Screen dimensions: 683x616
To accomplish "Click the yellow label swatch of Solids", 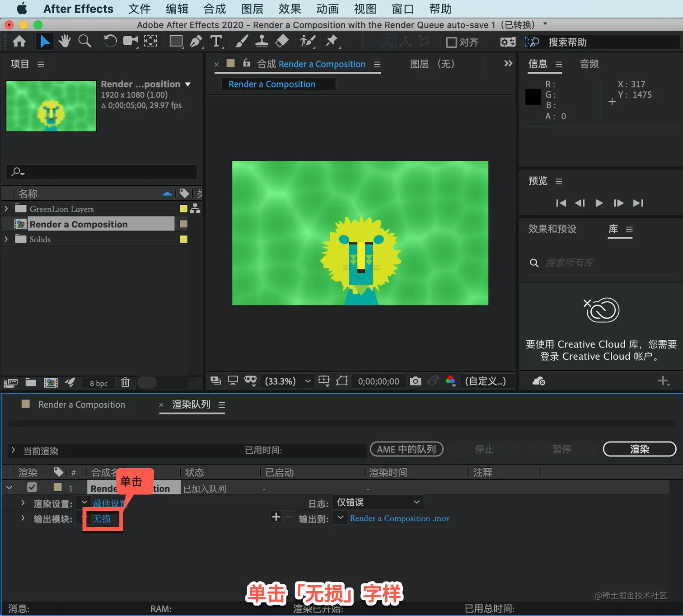I will 183,239.
